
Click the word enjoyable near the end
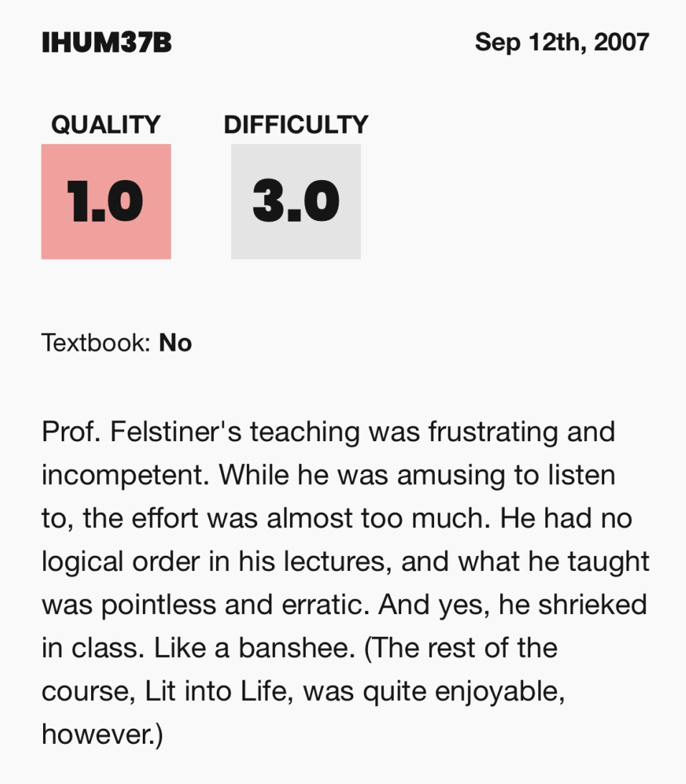500,692
